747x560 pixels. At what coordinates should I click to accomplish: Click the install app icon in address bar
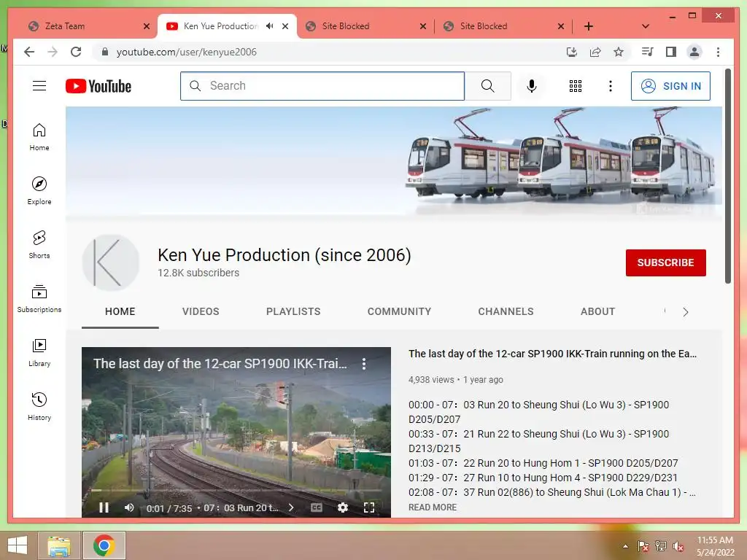click(572, 52)
